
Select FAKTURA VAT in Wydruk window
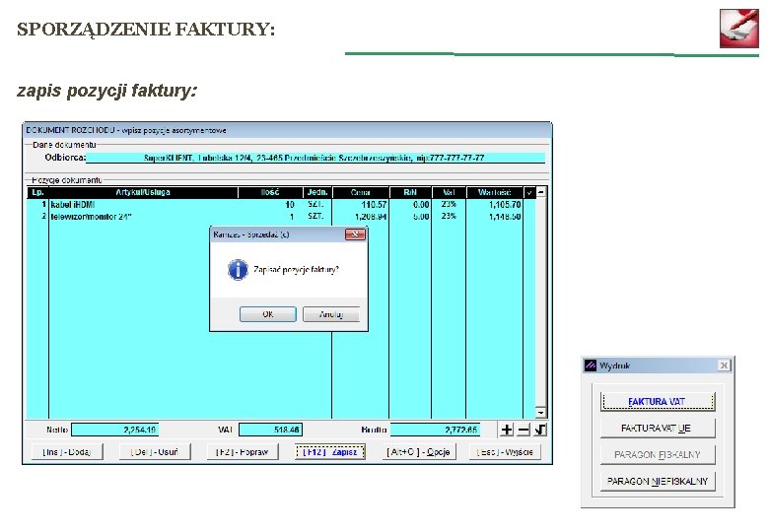pos(658,402)
